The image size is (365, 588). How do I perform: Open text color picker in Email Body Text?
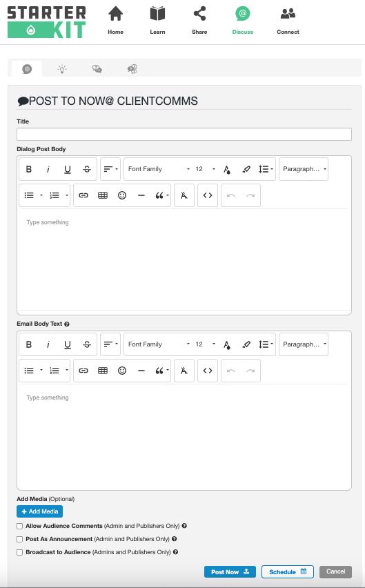pyautogui.click(x=227, y=344)
